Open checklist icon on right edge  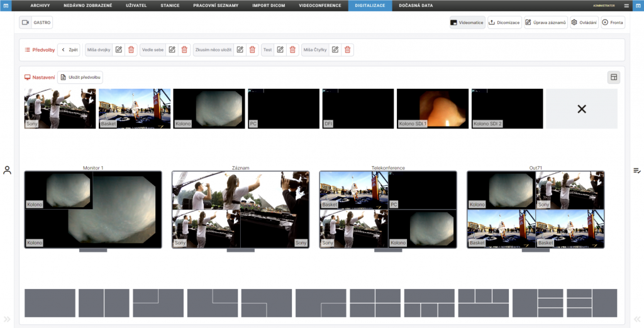click(x=636, y=170)
